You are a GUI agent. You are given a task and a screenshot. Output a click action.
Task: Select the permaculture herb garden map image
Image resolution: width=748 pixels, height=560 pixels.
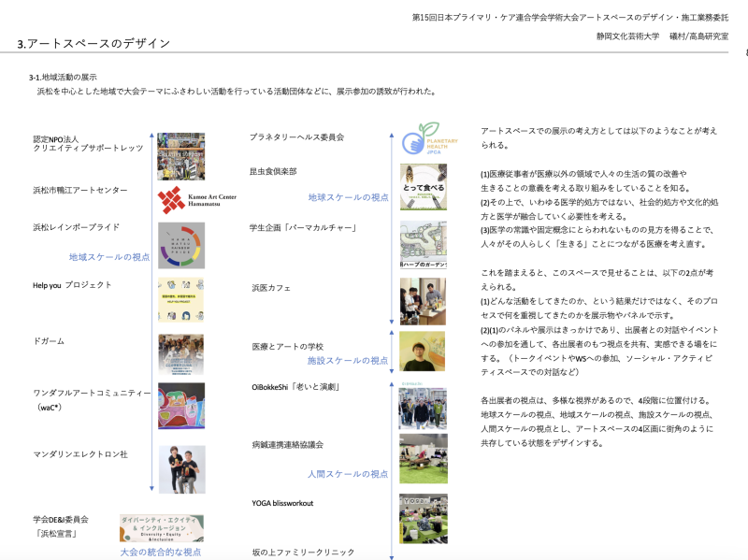(x=424, y=245)
